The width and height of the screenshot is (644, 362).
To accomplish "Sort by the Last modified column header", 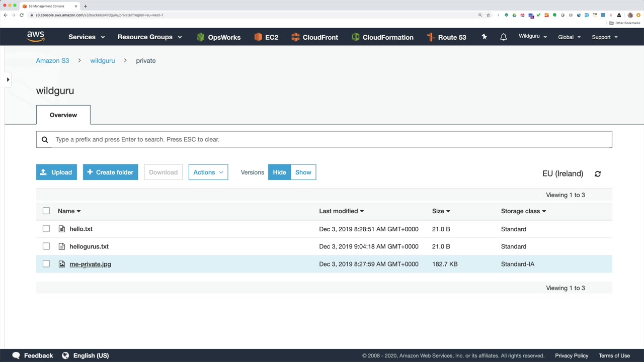I will coord(341,211).
